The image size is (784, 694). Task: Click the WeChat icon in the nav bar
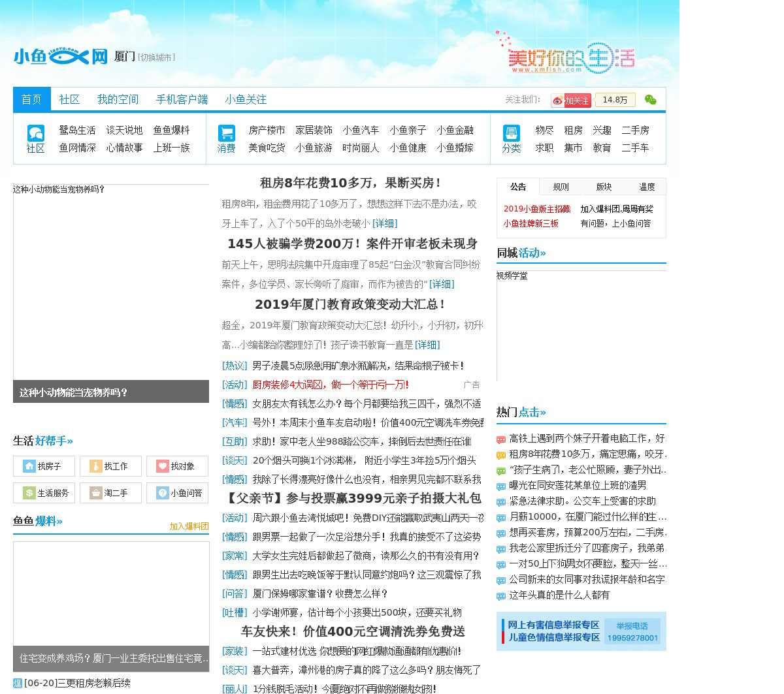pyautogui.click(x=650, y=100)
